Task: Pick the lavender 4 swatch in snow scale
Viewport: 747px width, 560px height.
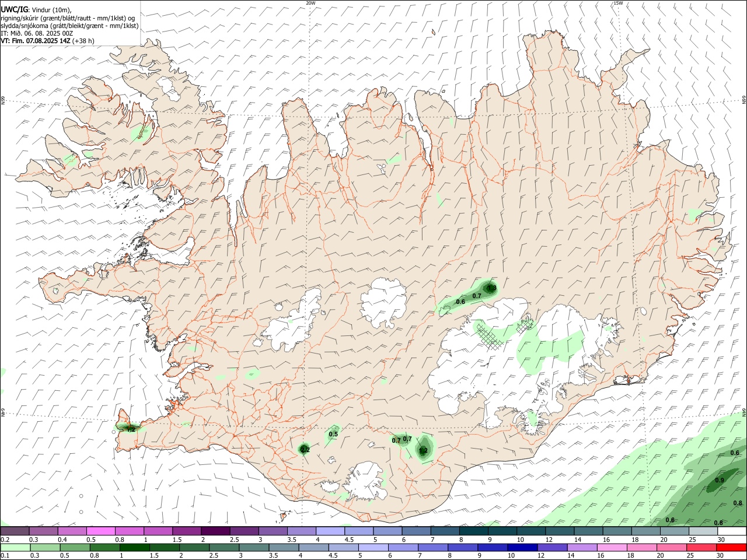Action: (330, 531)
